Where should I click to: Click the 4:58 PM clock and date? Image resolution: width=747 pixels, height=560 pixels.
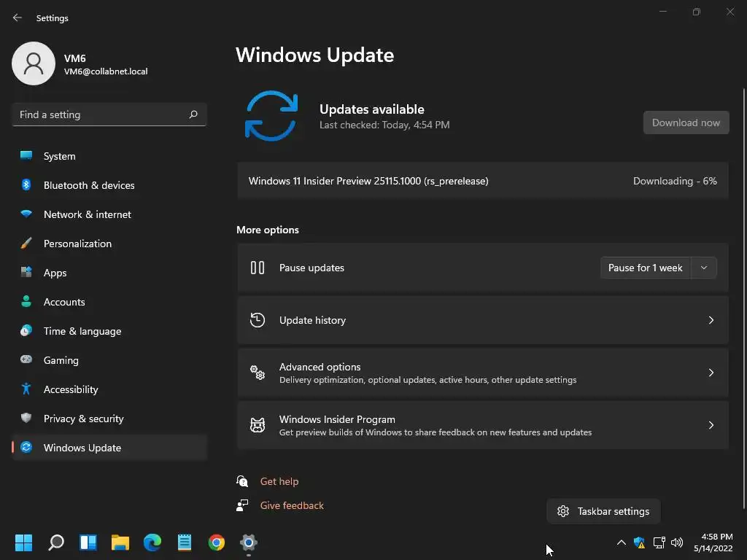(713, 542)
